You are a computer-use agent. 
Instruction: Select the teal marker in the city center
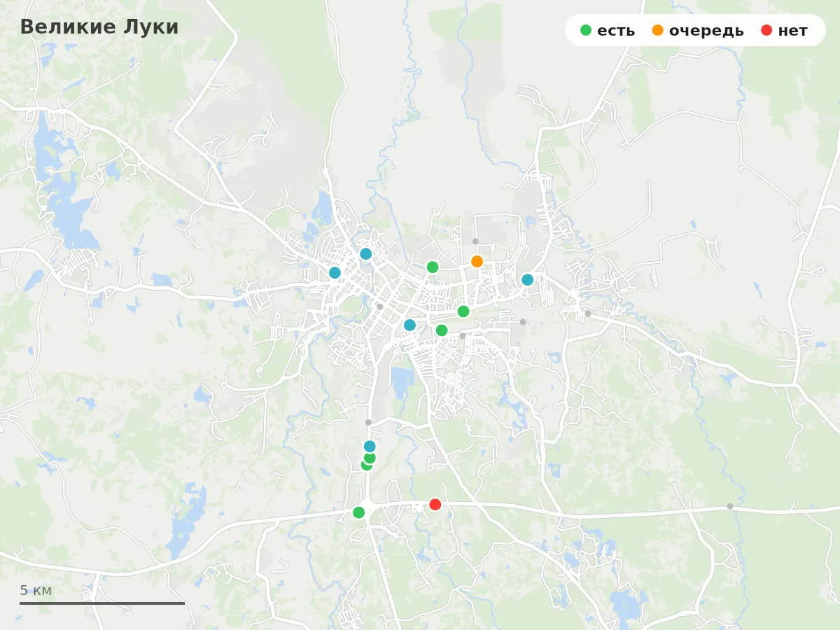(x=409, y=325)
